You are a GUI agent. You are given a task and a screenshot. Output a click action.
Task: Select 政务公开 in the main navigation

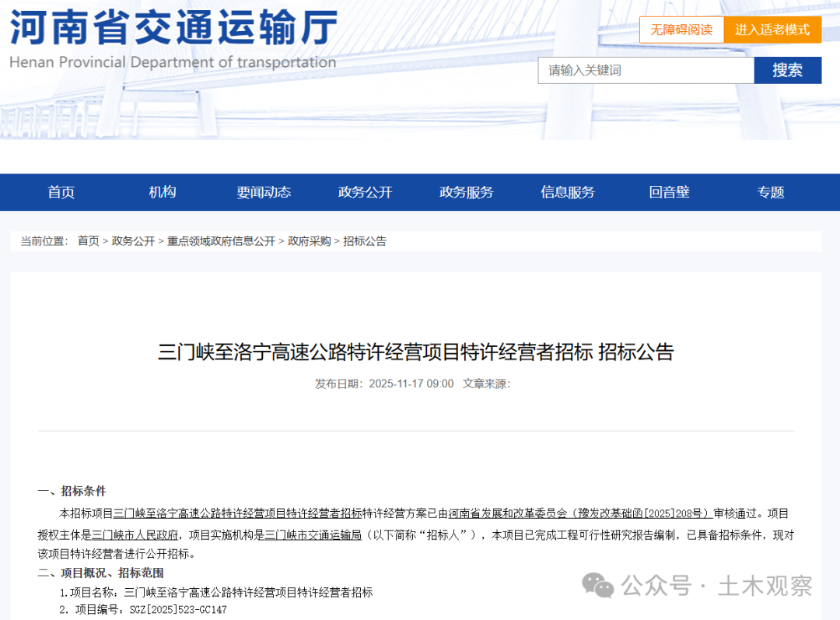point(365,192)
